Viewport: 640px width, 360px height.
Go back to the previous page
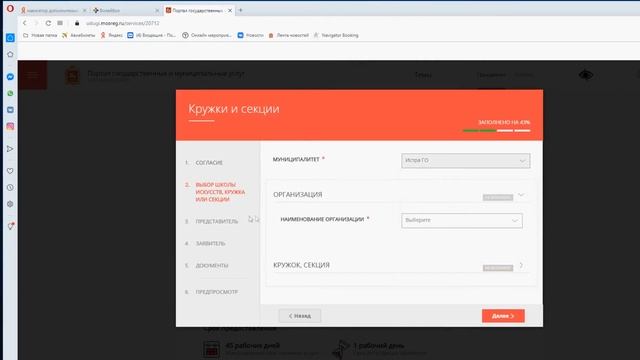coord(25,23)
